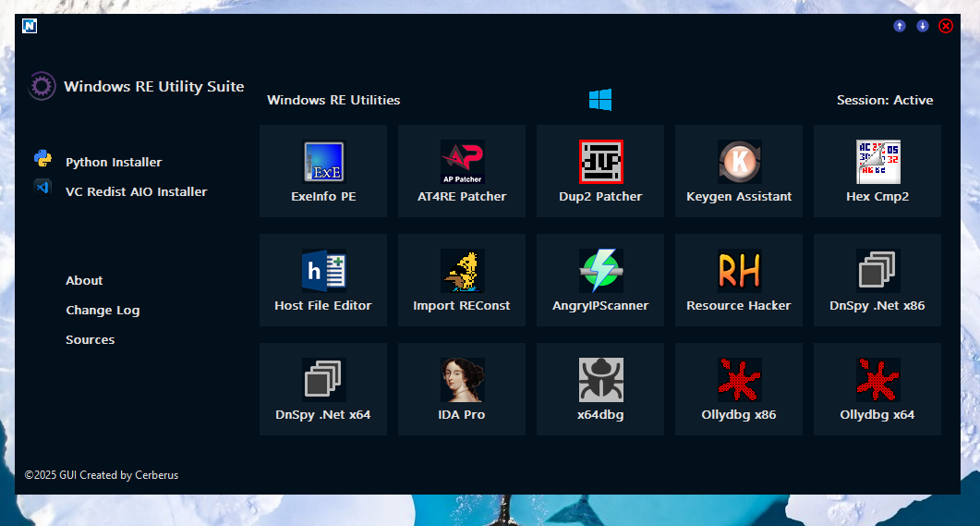980x526 pixels.
Task: Click the DnSpy .Net x64 label
Action: [x=323, y=415]
